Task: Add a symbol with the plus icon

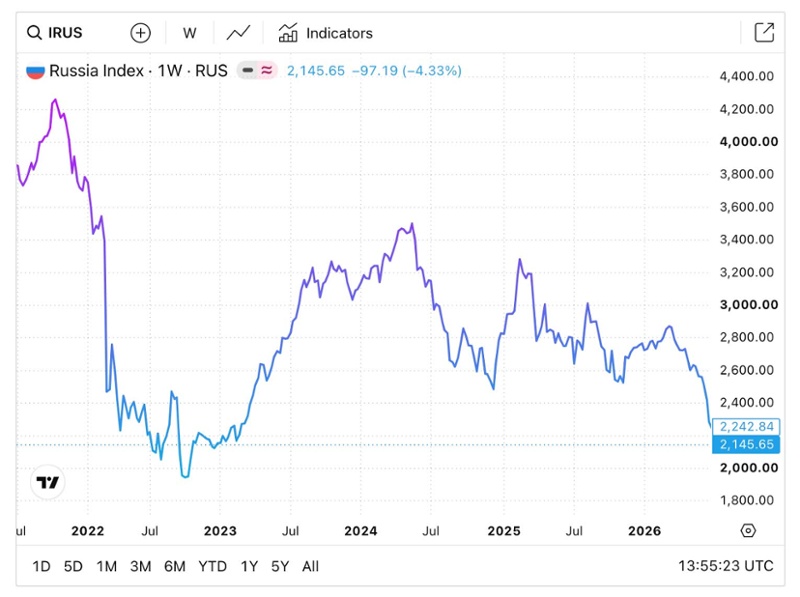Action: point(140,33)
